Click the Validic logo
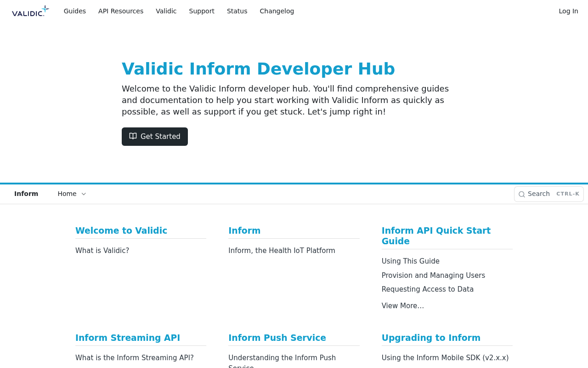Viewport: 588px width, 368px height. pos(30,11)
